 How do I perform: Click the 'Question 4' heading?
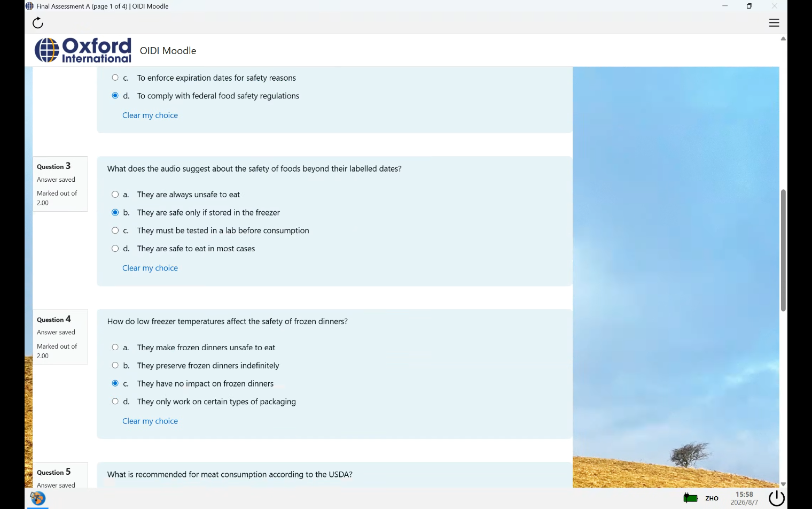click(x=53, y=319)
